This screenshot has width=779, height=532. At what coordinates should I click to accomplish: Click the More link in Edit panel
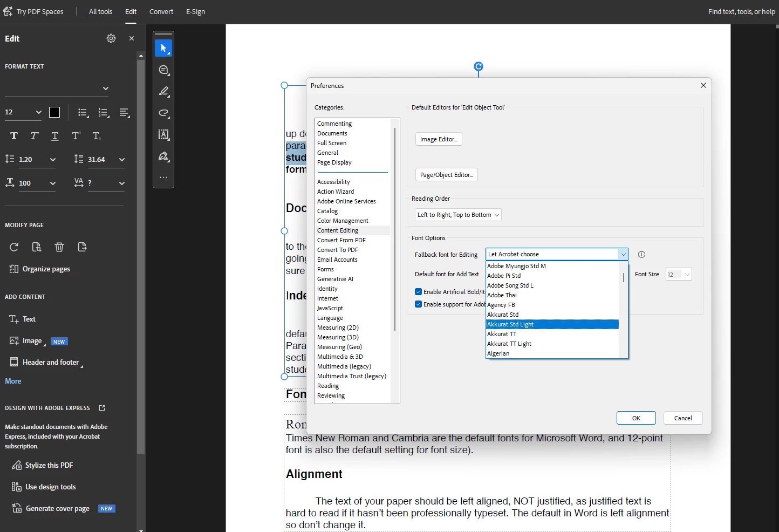(13, 381)
